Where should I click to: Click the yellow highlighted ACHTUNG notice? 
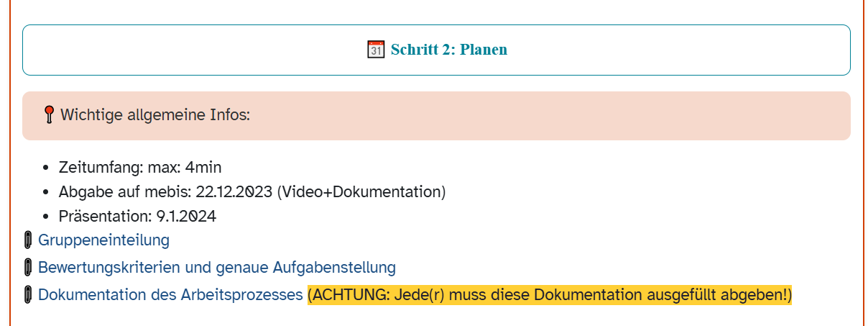[x=549, y=295]
